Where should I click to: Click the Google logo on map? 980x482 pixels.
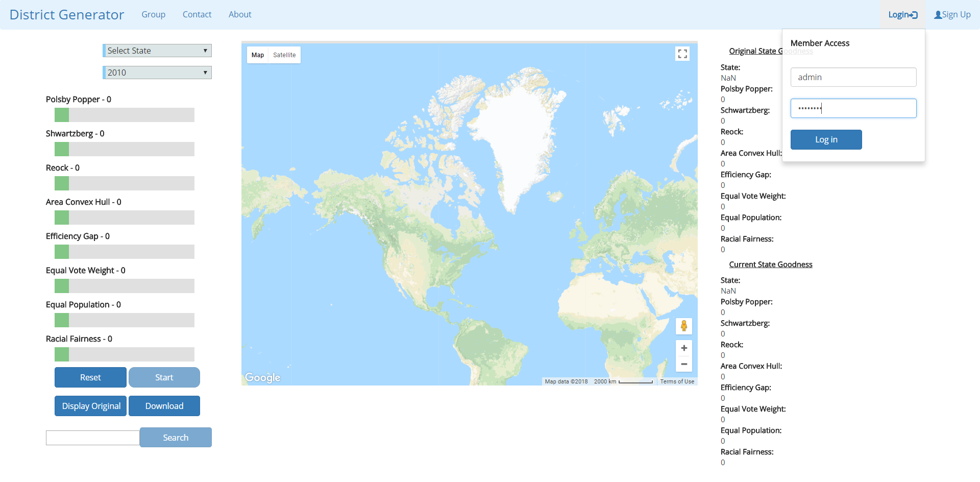[262, 377]
